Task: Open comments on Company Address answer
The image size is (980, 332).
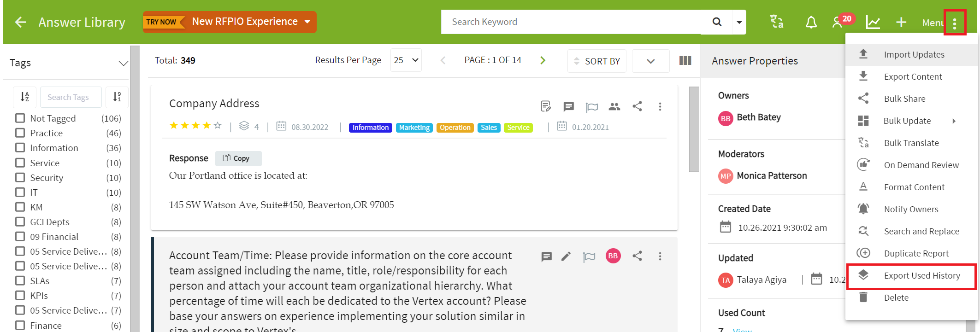Action: click(x=568, y=107)
